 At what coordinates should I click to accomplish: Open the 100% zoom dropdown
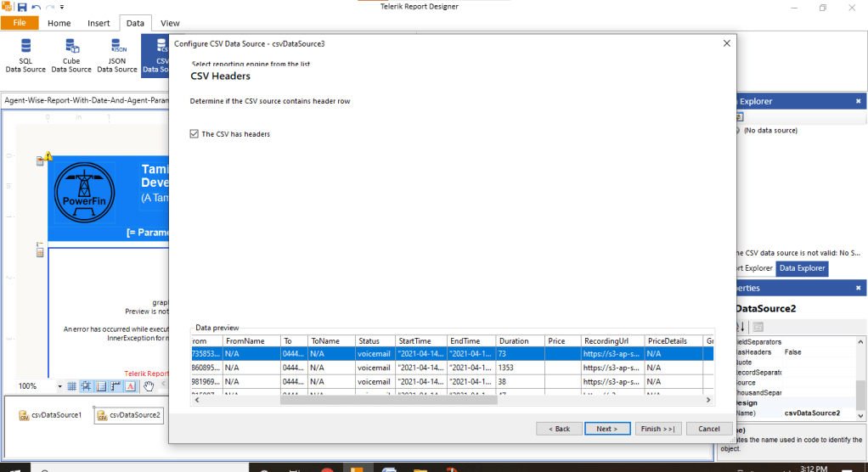60,386
